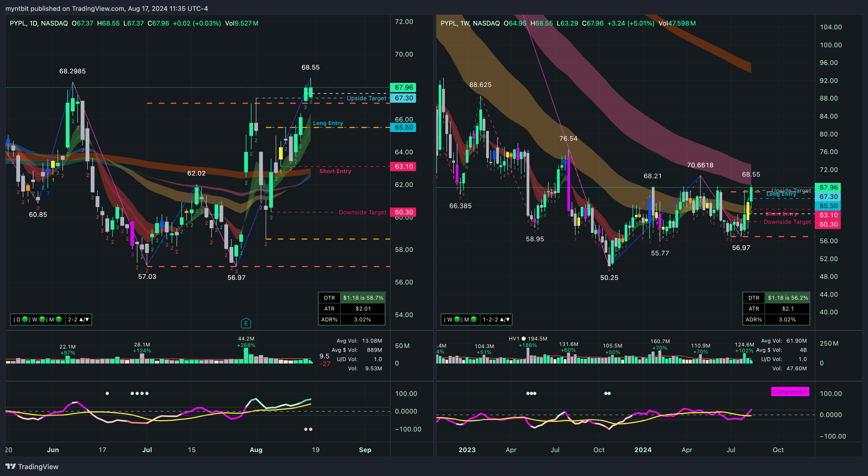Click the 60.30 Downside Target price tag on daily chart

pyautogui.click(x=403, y=212)
